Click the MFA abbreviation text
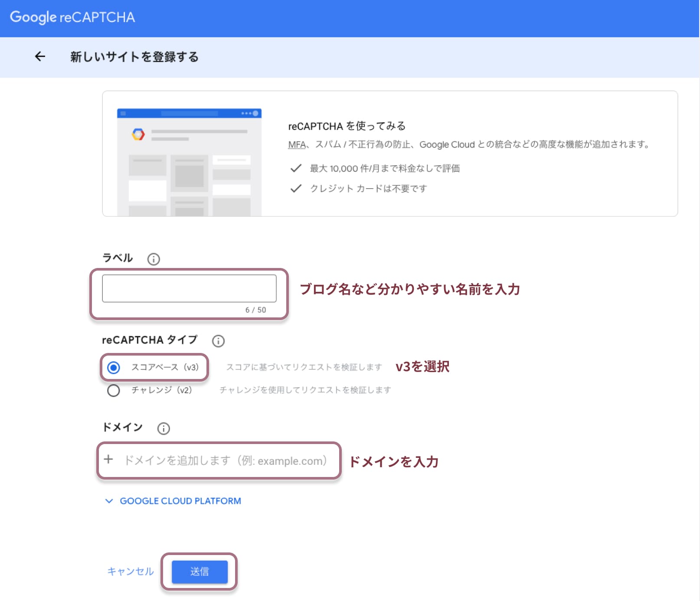The height and width of the screenshot is (601, 700). tap(297, 144)
